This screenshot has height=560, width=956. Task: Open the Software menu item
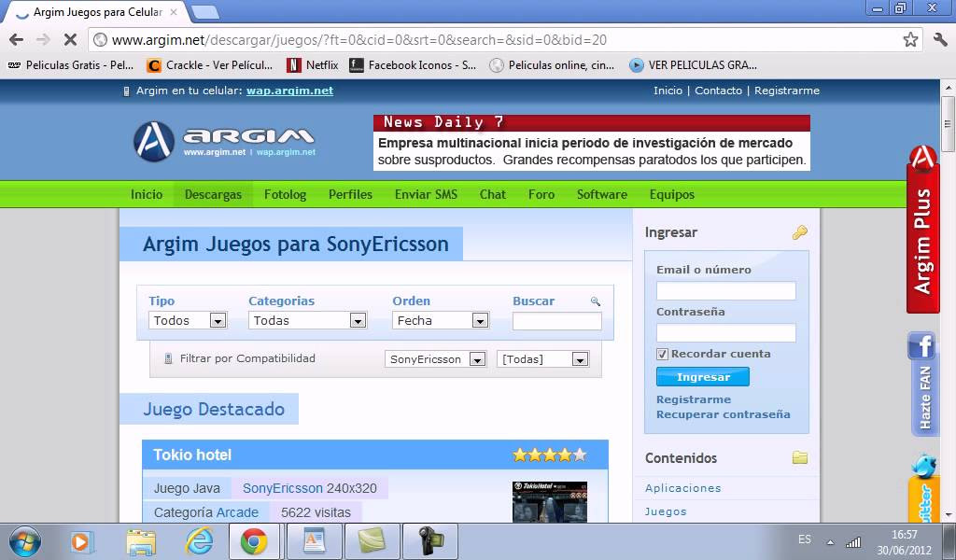click(x=602, y=194)
